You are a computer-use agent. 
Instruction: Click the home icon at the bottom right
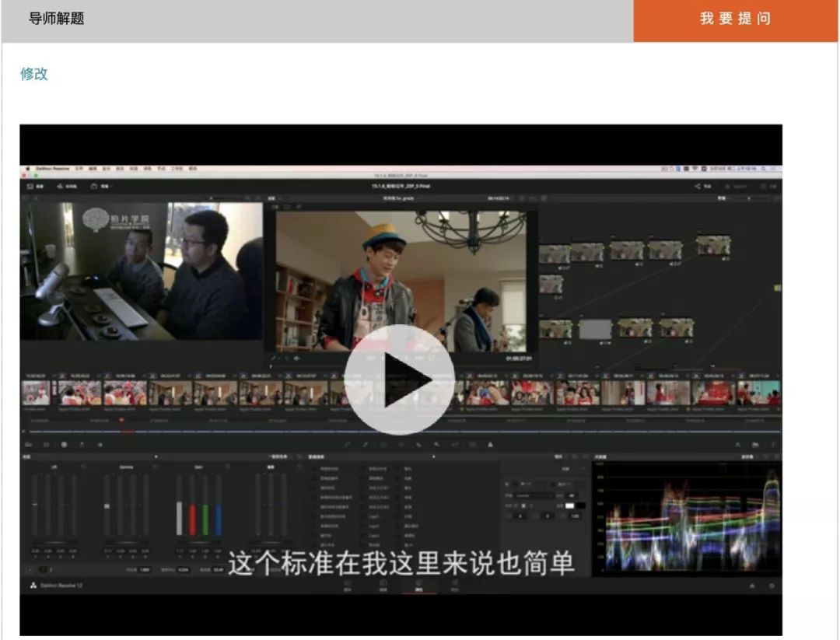point(752,586)
